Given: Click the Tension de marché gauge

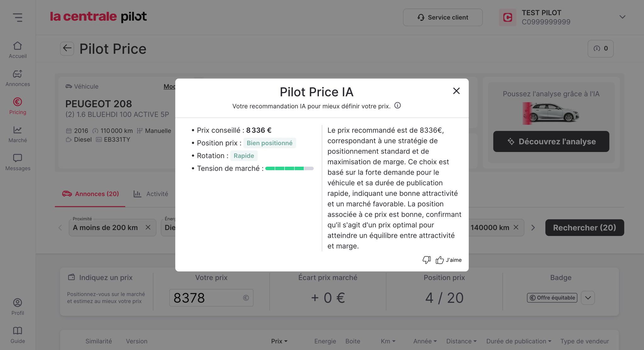Looking at the screenshot, I should pos(289,168).
